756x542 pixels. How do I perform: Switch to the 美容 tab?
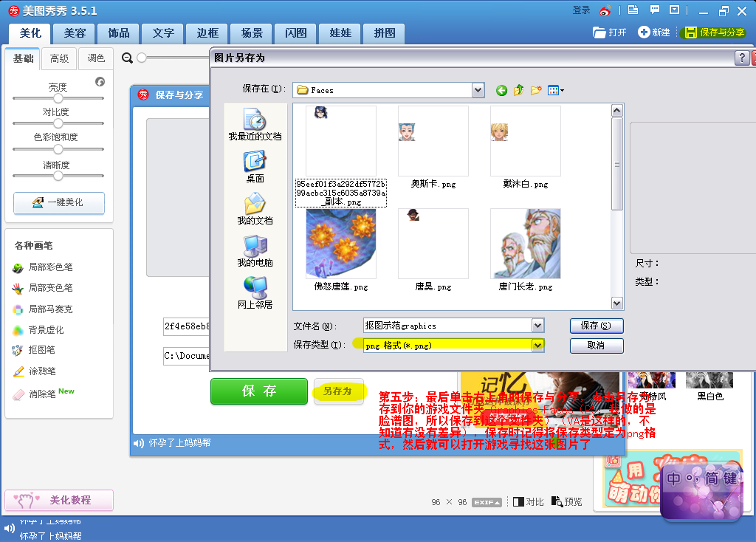click(x=75, y=33)
